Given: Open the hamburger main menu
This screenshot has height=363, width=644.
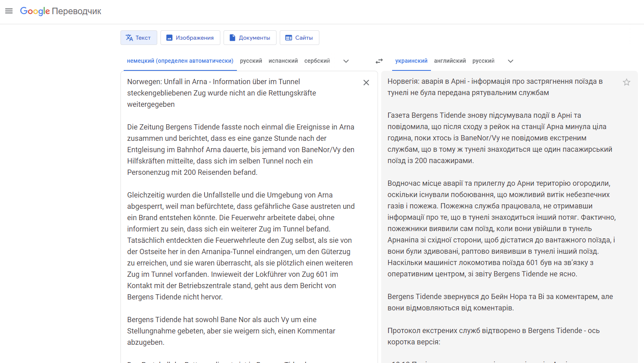Looking at the screenshot, I should click(9, 11).
